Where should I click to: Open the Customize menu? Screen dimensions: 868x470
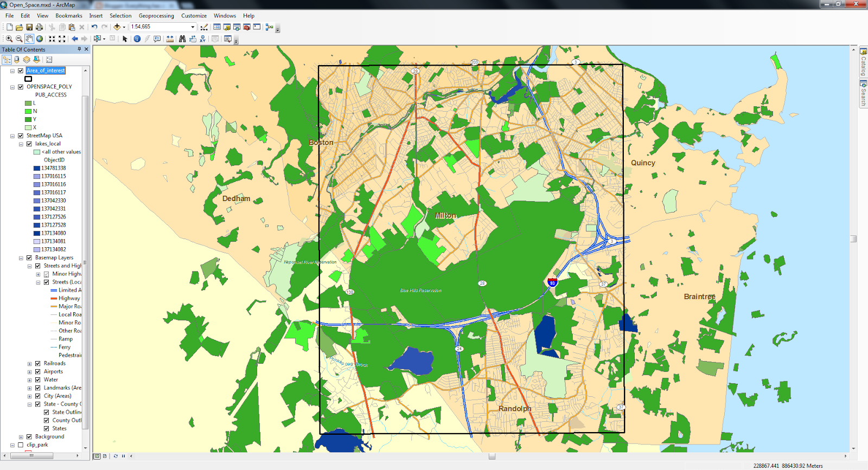click(x=194, y=16)
